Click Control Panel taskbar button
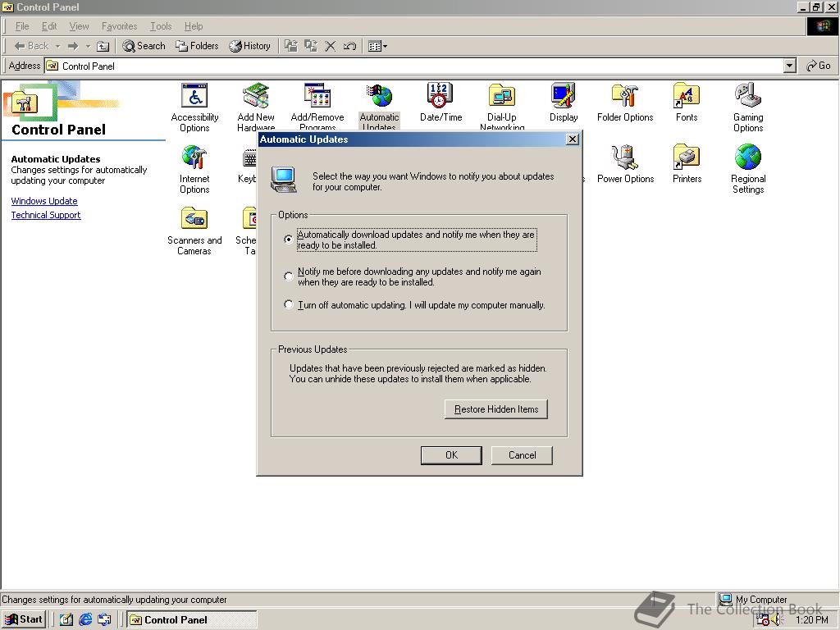840x630 pixels. pos(192,620)
